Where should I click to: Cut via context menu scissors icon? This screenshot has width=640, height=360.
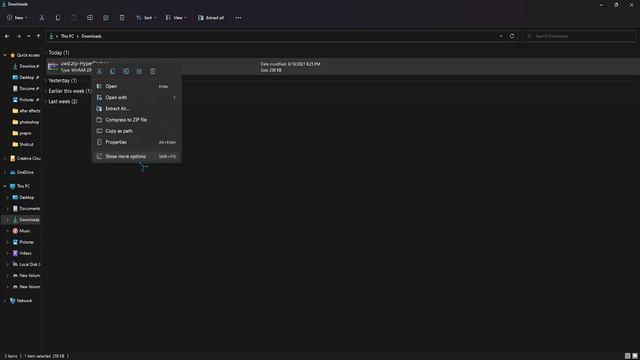pyautogui.click(x=99, y=71)
